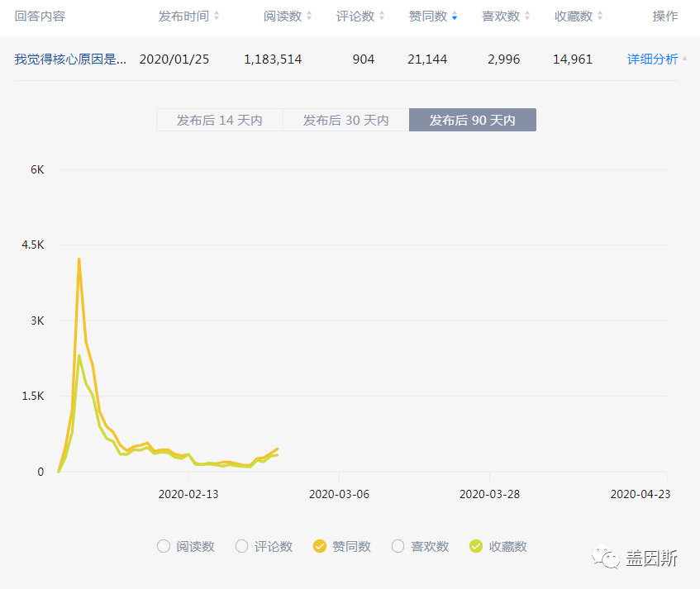Screen dimensions: 700x589
Task: Open 详细分析 link
Action: click(x=652, y=59)
